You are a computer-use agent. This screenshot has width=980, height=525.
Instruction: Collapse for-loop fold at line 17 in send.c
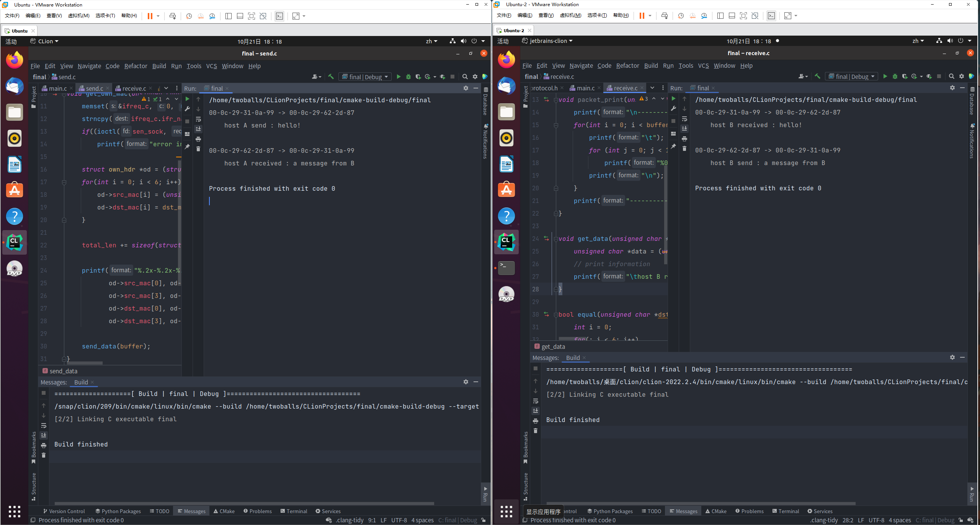tap(64, 182)
